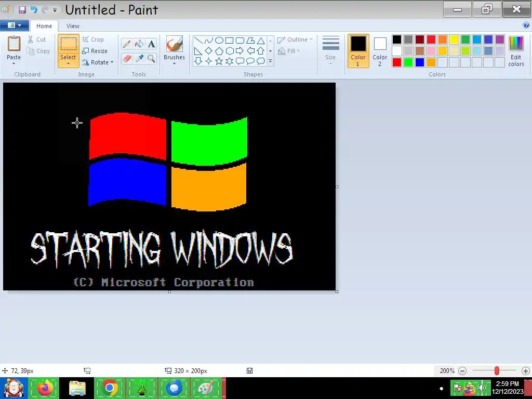Choose the Five-point star shape
Viewport: 532px width, 399px height.
coord(219,61)
